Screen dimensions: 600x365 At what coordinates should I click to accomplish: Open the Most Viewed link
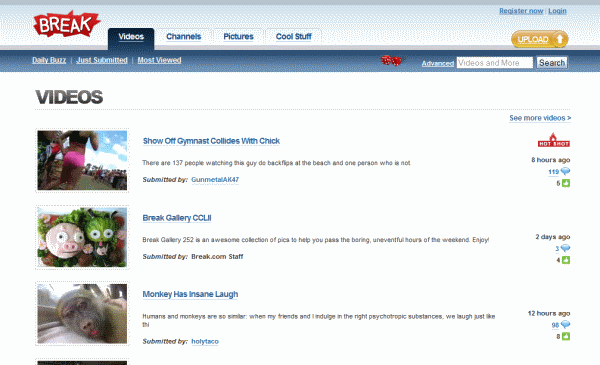coord(159,60)
